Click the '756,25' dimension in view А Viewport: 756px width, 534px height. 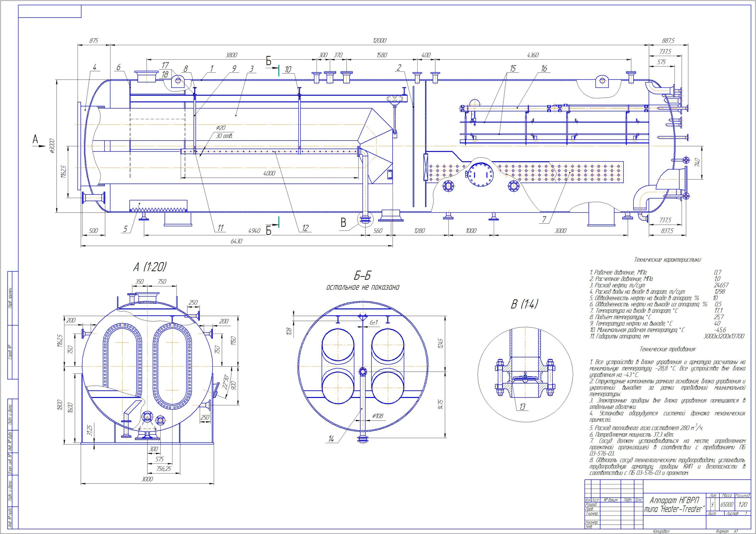click(164, 469)
